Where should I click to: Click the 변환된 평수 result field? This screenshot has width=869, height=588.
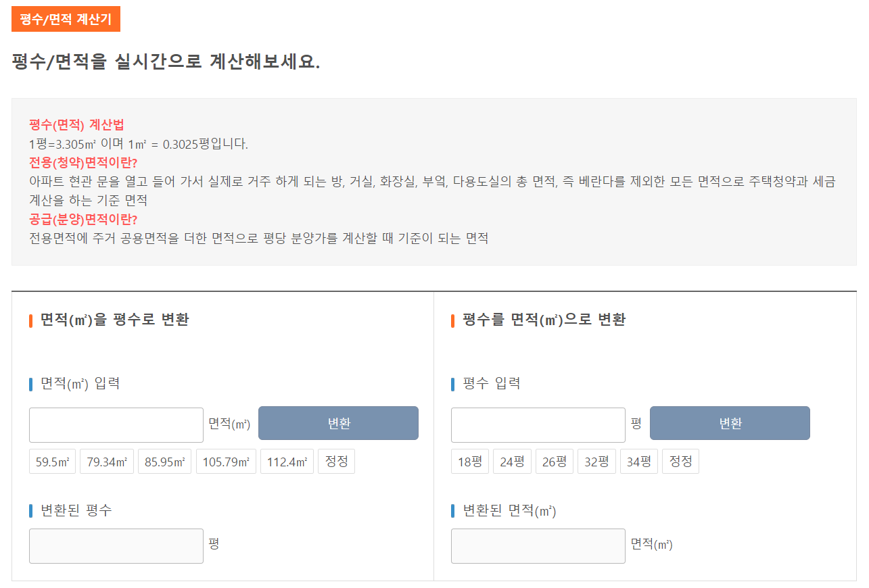[x=116, y=545]
